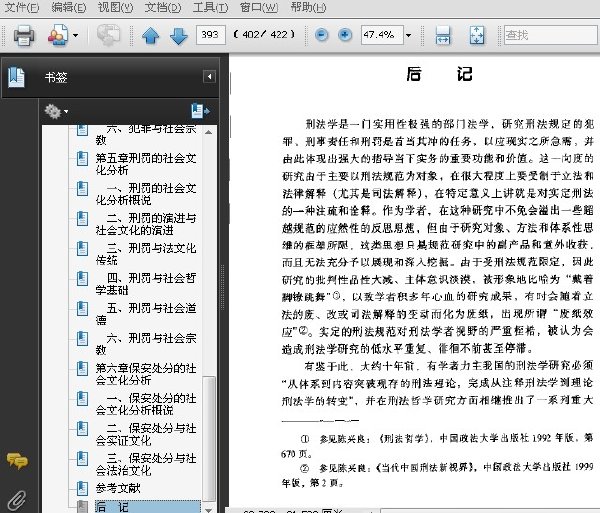
Task: Select the 参考文献 bookmark
Action: [118, 488]
